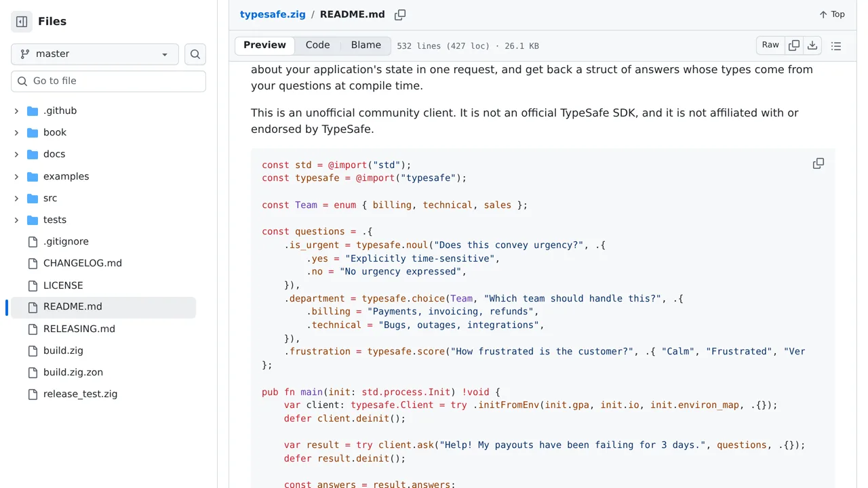
Task: Open the master branch dropdown
Action: tap(95, 54)
